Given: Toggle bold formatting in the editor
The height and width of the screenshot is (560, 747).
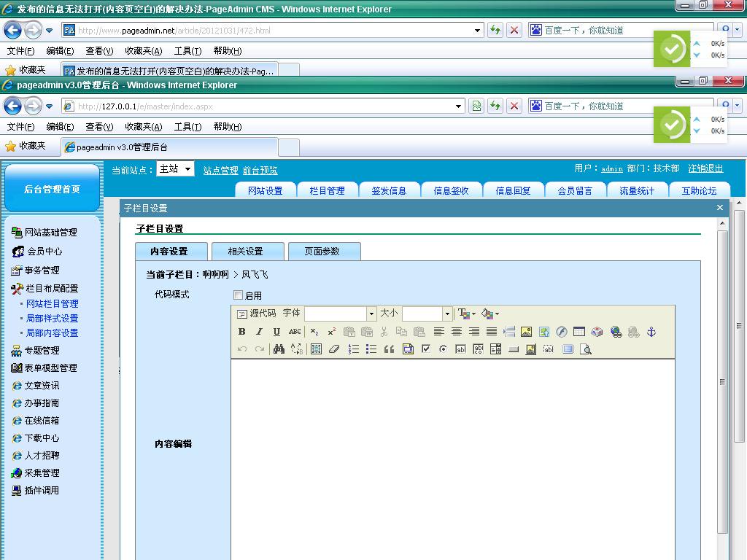Looking at the screenshot, I should coord(242,332).
